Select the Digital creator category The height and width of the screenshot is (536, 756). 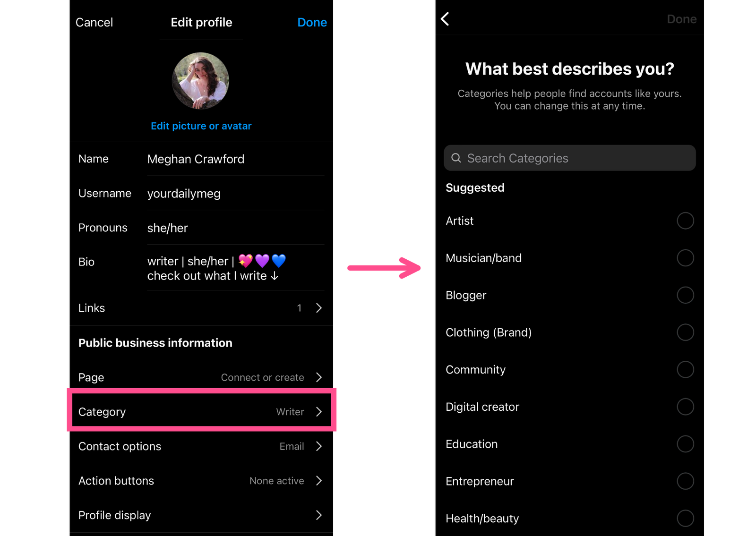coord(685,407)
